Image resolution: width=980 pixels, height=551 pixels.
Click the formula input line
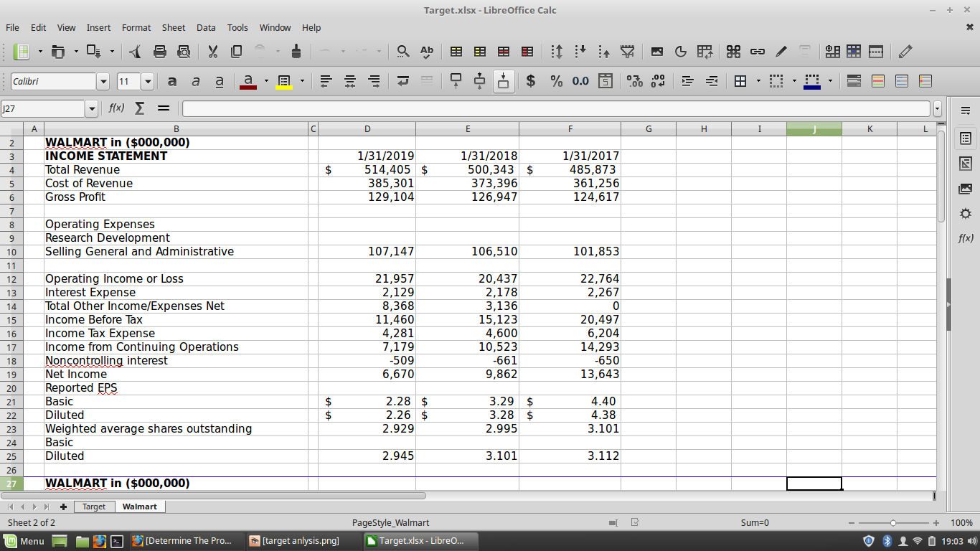pyautogui.click(x=556, y=109)
